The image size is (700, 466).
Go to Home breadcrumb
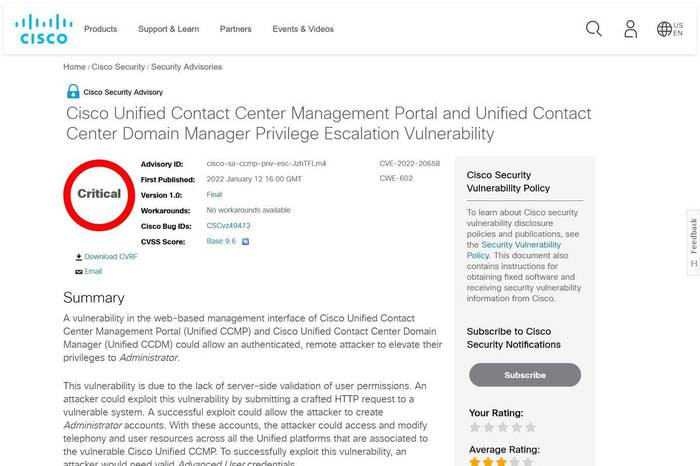coord(74,67)
